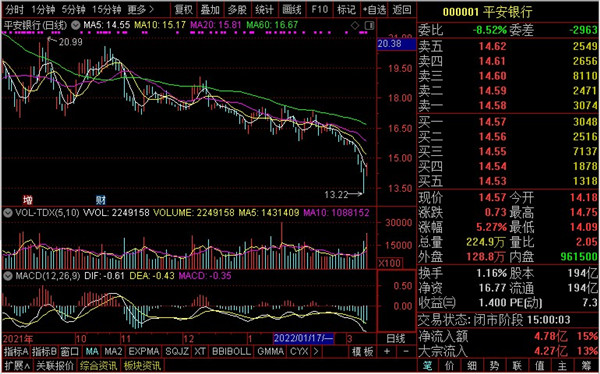The image size is (600, 374).
Task: Show more period options with 更多
Action: tap(141, 9)
